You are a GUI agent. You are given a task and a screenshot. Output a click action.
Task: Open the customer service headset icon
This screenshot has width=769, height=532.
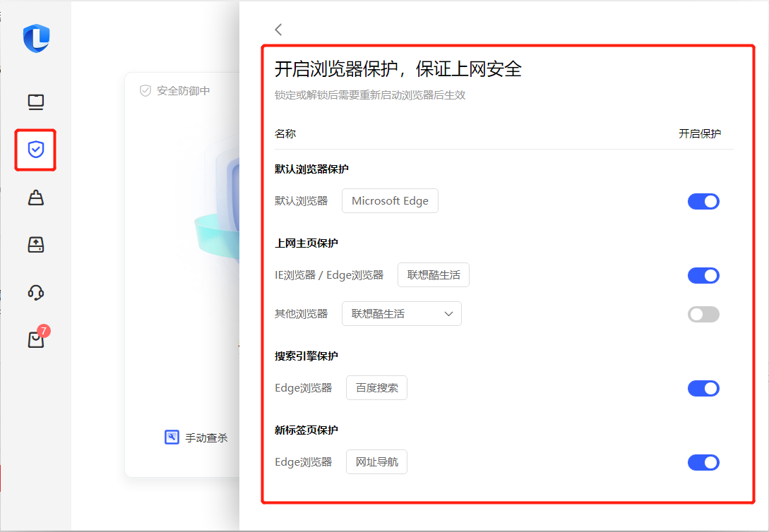(36, 292)
